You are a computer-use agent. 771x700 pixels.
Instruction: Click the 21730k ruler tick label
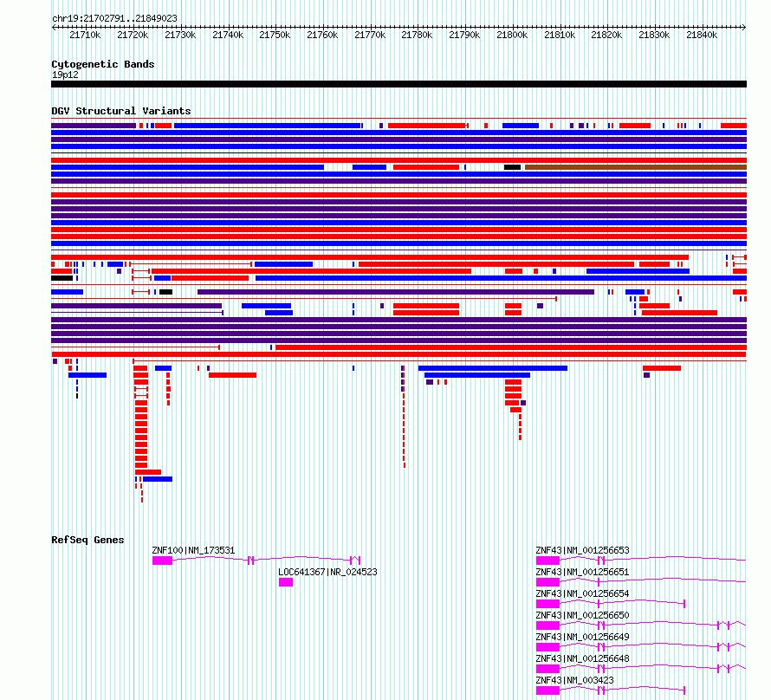coord(180,35)
